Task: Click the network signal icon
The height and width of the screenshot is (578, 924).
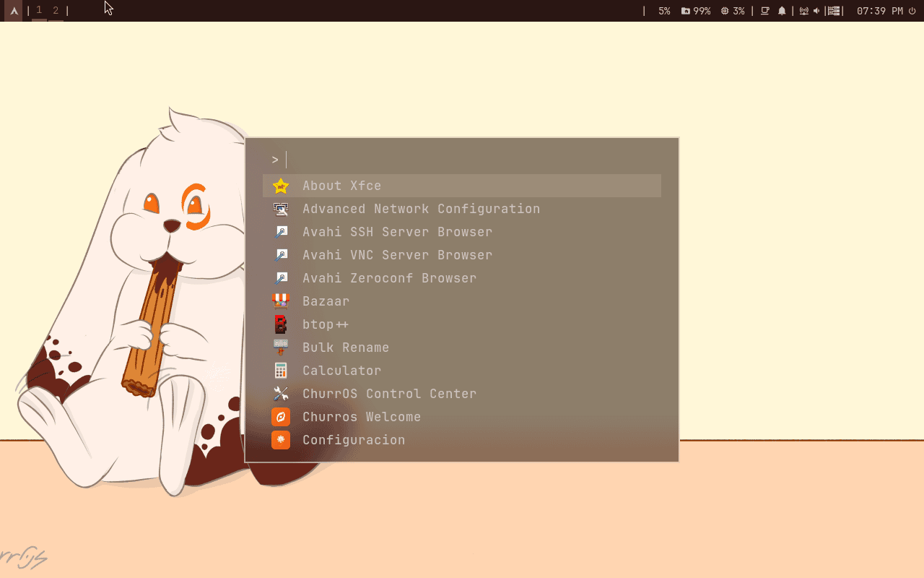Action: pyautogui.click(x=804, y=11)
